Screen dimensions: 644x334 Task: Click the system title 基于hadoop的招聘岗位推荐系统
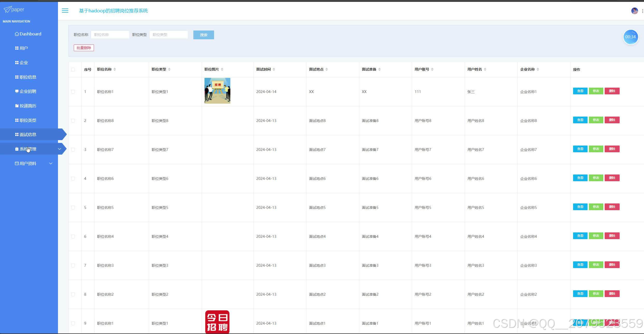click(113, 11)
